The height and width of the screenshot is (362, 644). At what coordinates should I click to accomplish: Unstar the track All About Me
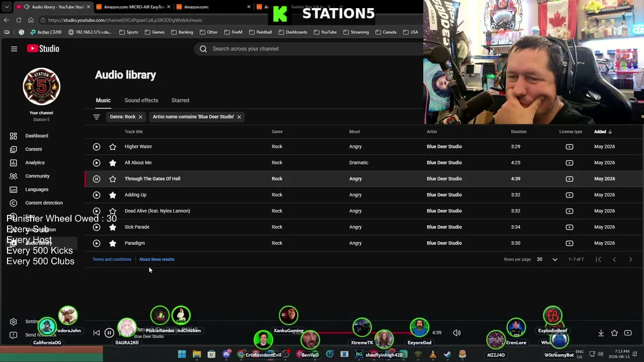pyautogui.click(x=113, y=163)
